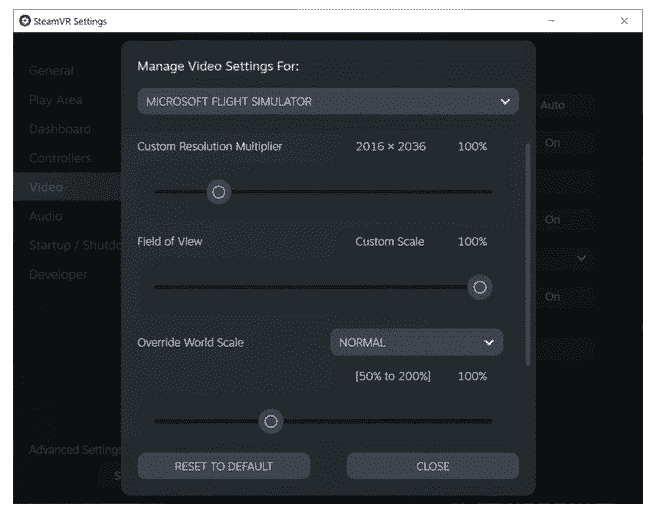The image size is (661, 509).
Task: Click the Field of View 100% value
Action: (x=473, y=242)
